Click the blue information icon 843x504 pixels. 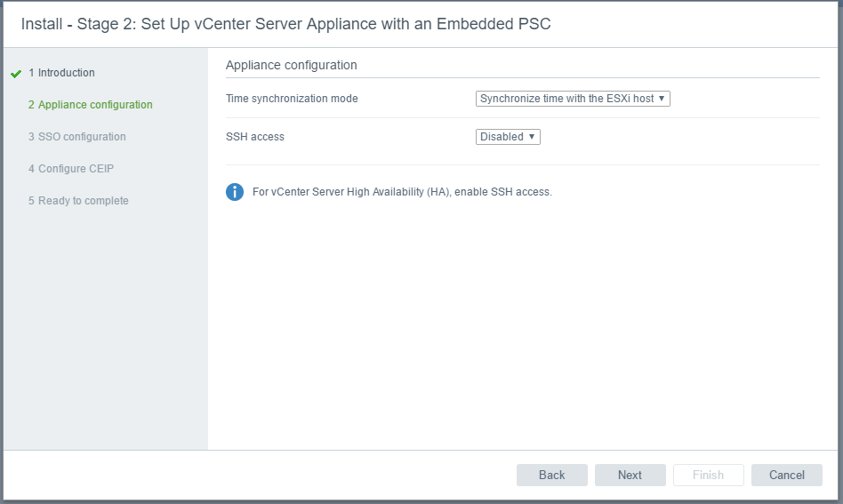pyautogui.click(x=235, y=192)
